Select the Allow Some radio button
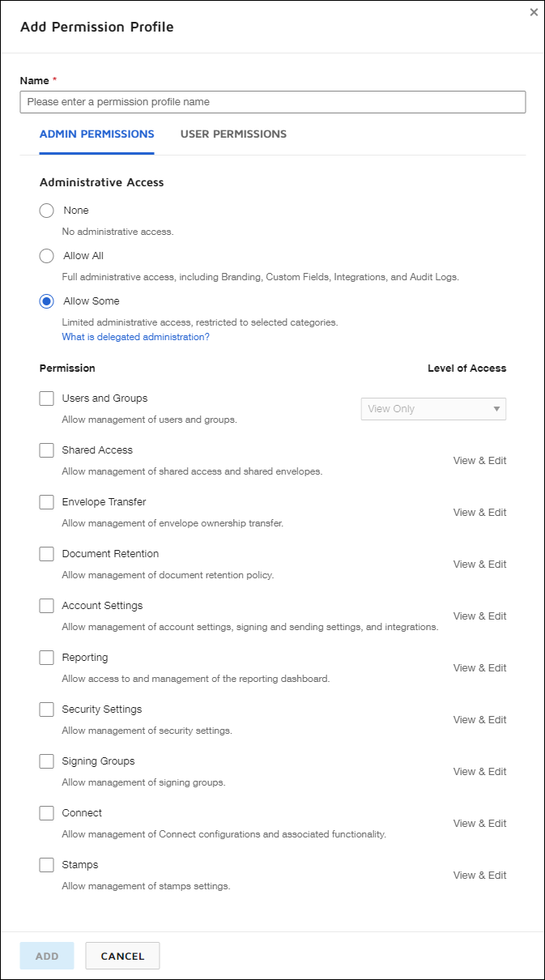This screenshot has width=545, height=980. click(x=46, y=300)
